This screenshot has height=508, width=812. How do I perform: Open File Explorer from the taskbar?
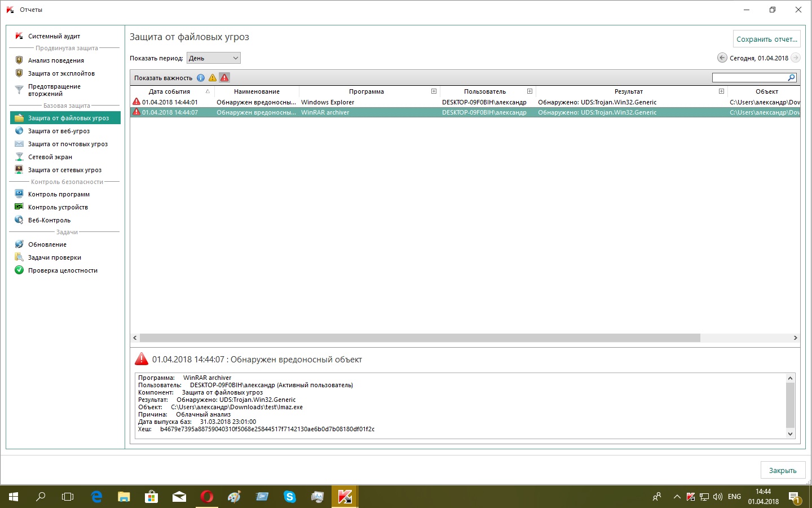point(123,497)
